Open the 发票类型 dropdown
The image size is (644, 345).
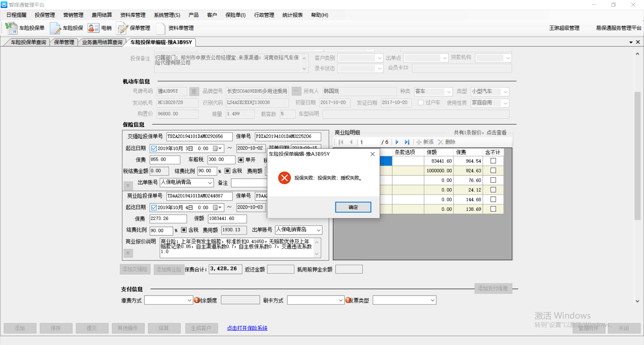coord(432,300)
